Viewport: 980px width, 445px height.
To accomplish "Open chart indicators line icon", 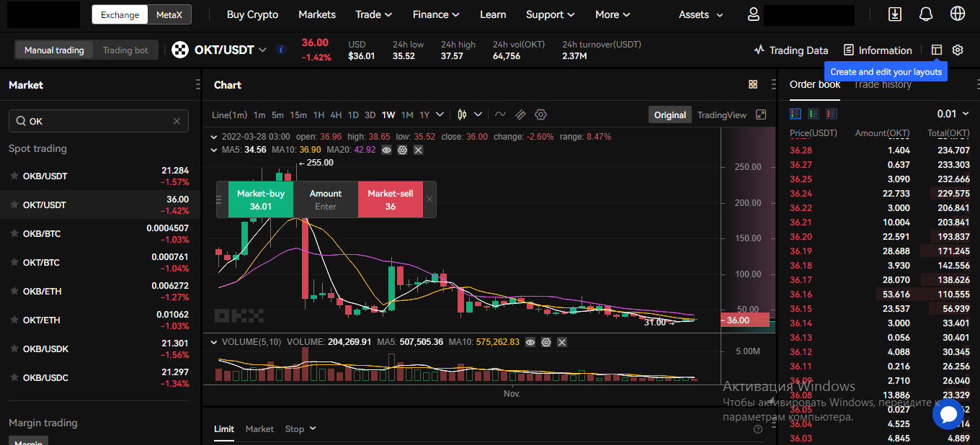I will point(500,114).
